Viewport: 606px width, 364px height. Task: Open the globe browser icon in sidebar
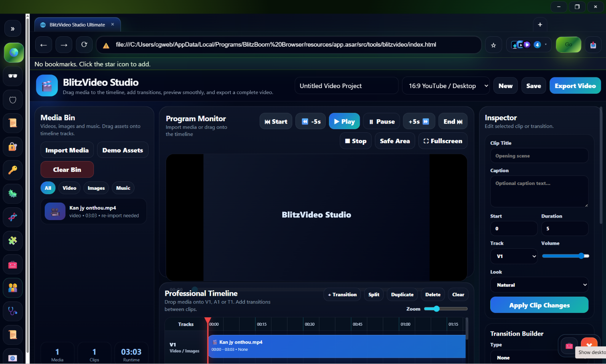point(14,53)
